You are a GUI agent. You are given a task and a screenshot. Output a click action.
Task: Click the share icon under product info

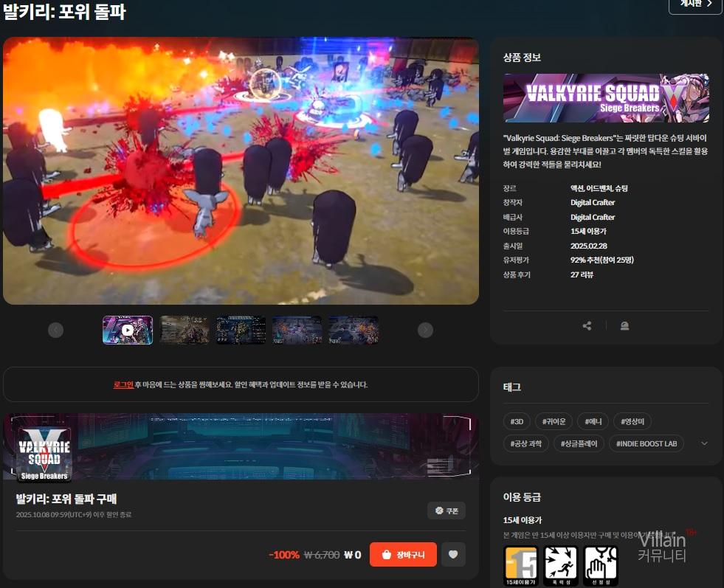[x=587, y=326]
